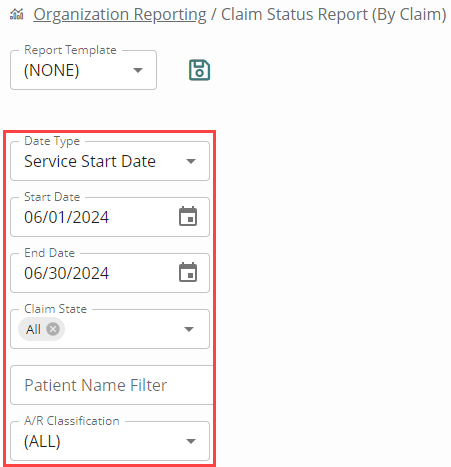Click the End Date 06/30/2024 text
The image size is (451, 467).
(x=66, y=273)
